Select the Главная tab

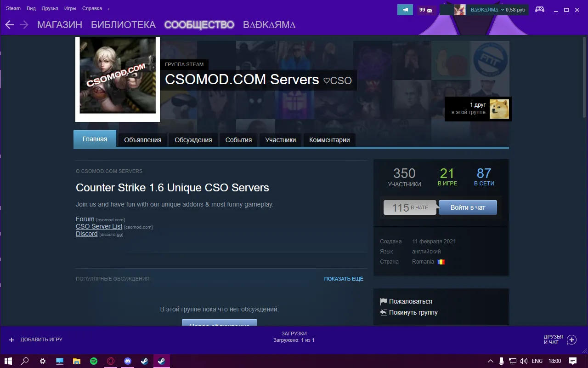tap(95, 139)
